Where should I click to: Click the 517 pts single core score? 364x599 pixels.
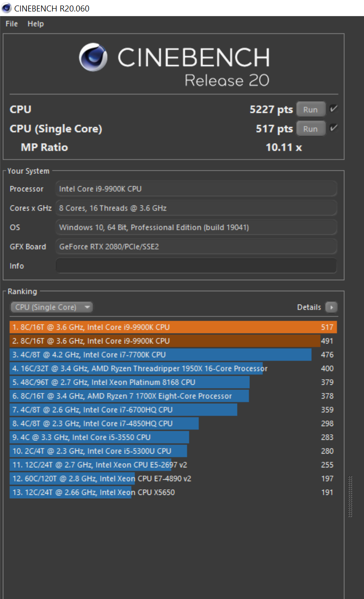(274, 129)
